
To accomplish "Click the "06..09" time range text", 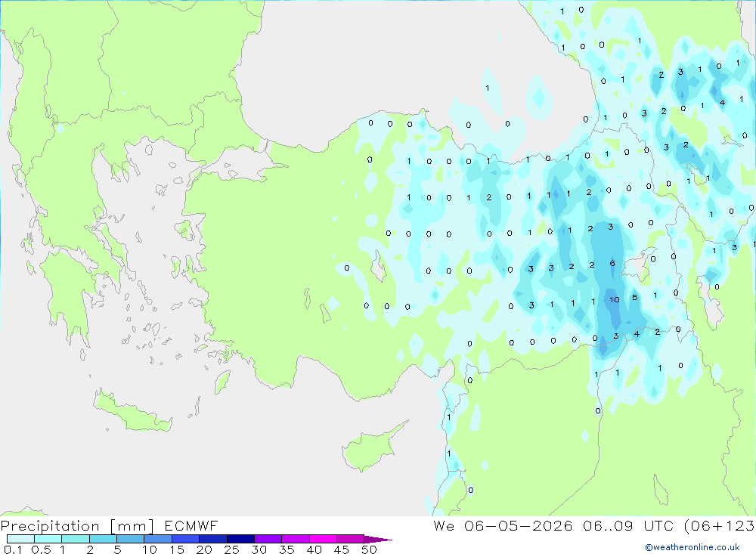I will 608,525.
